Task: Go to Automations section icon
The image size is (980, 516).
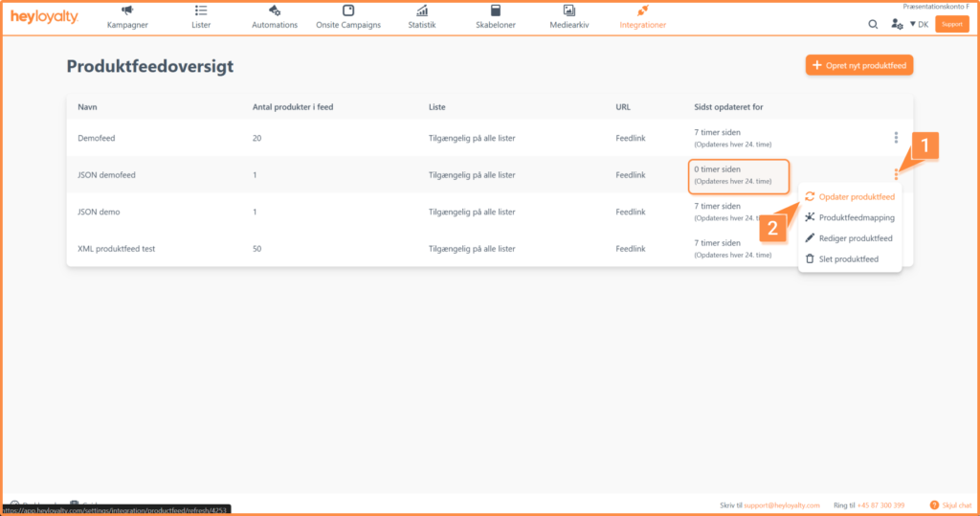Action: tap(275, 10)
